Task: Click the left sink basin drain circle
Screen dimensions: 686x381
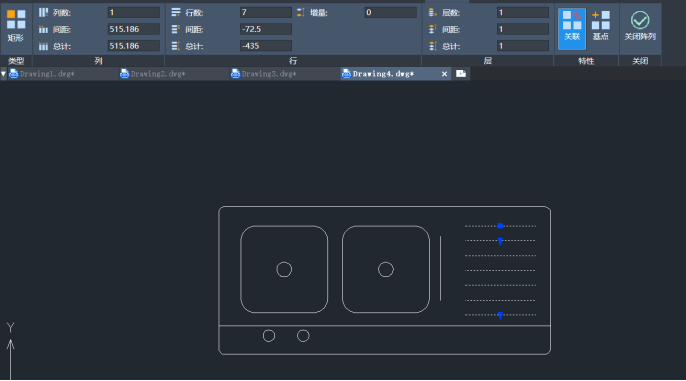Action: point(284,269)
